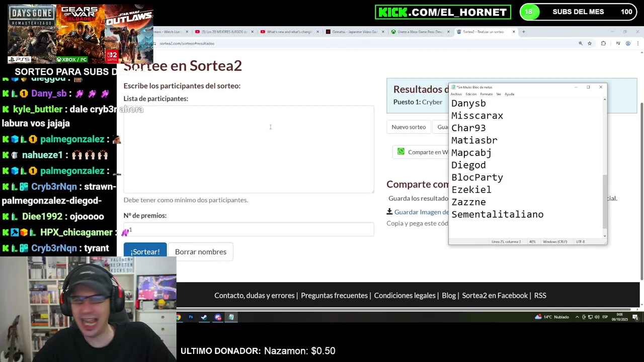Click Sementalitaliano in the Notepad list
644x362 pixels.
(497, 214)
